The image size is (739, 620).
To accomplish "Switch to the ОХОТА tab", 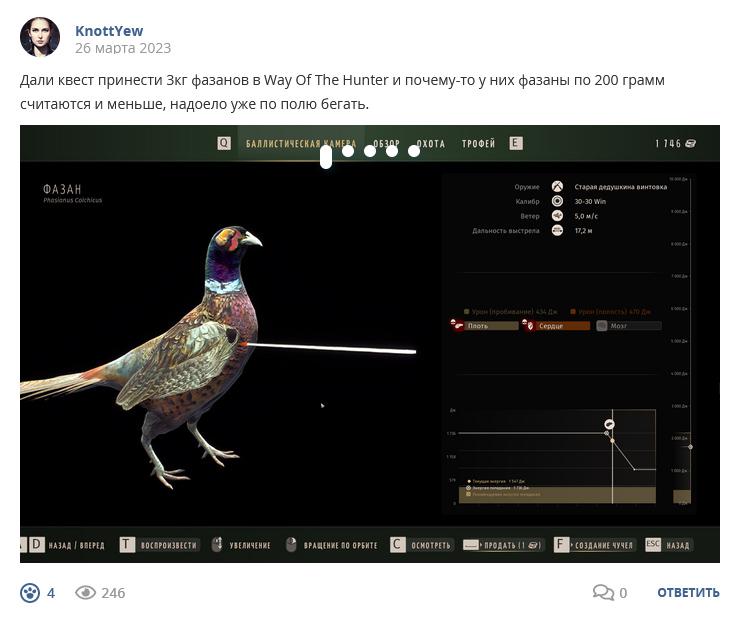I will point(430,143).
